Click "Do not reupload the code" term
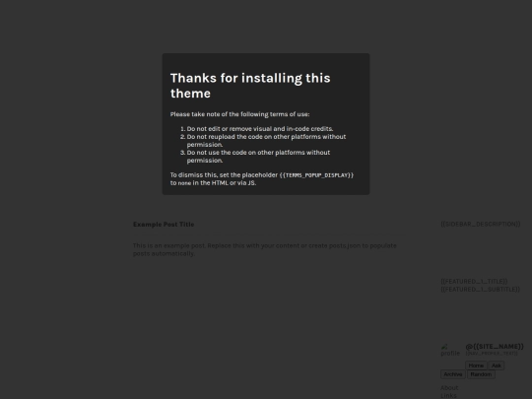532x399 pixels. [266, 141]
